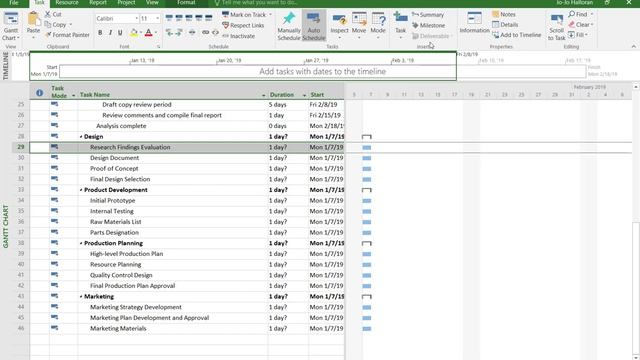Insert a Summary task
Image resolution: width=640 pixels, height=360 pixels.
[x=428, y=15]
